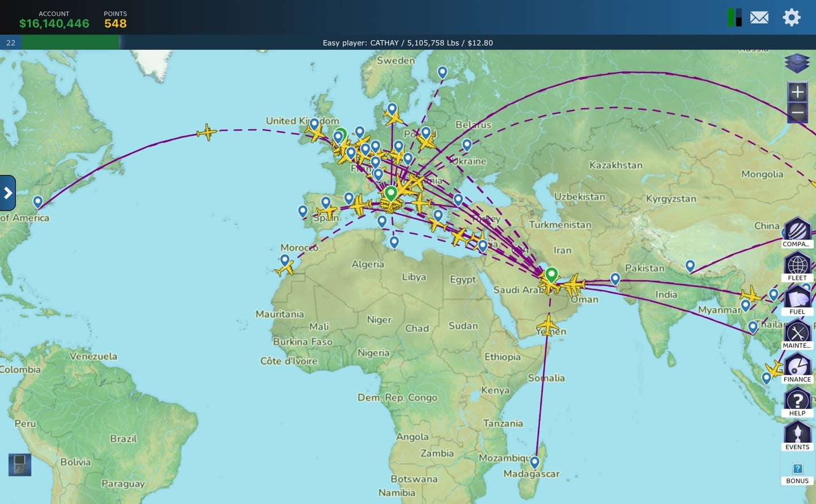Select the airport pin on the Black Sea coast
Screen dimensions: 816x504
pos(458,199)
